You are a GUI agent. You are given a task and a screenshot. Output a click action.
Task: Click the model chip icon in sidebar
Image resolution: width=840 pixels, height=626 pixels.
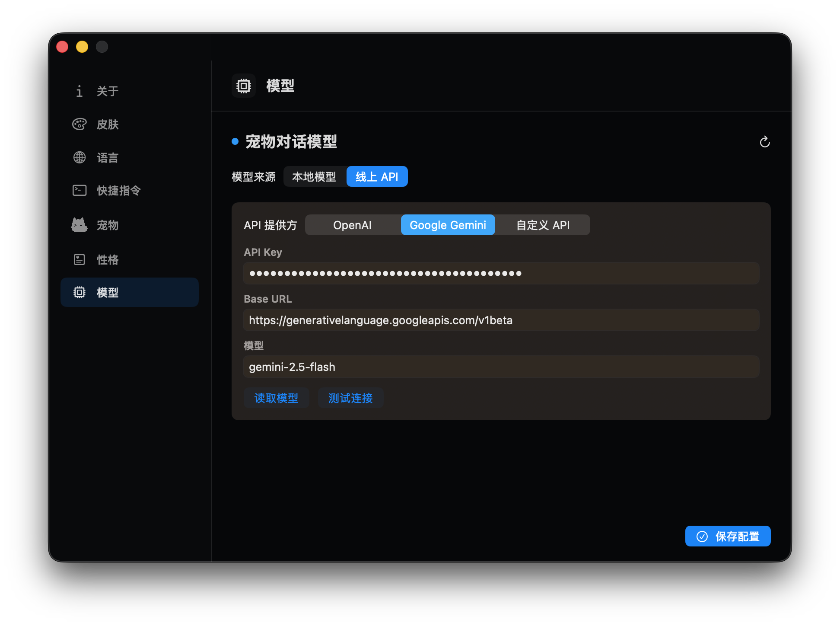pos(80,292)
